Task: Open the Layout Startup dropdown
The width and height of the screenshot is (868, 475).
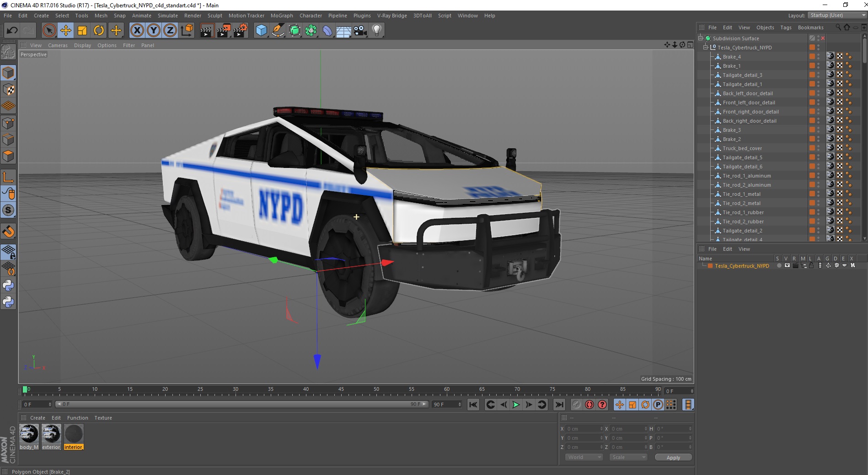Action: [837, 15]
